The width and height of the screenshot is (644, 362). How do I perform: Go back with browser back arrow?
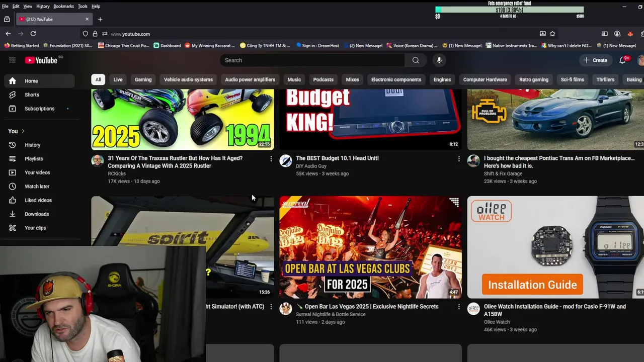[x=8, y=34]
